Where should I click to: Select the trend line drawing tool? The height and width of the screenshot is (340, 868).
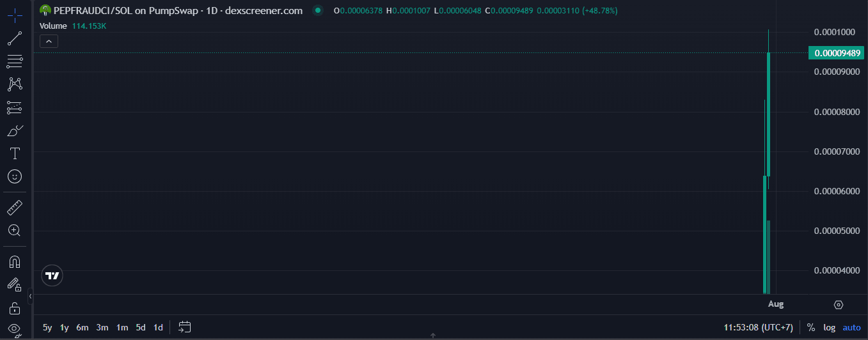pyautogui.click(x=15, y=38)
